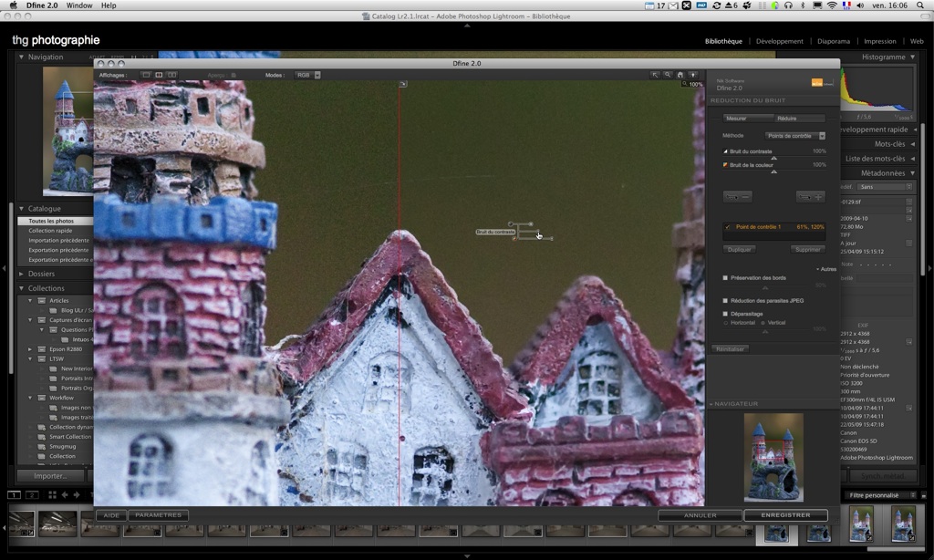The image size is (934, 560).
Task: Open Spotlight search in menu bar
Action: [x=921, y=5]
